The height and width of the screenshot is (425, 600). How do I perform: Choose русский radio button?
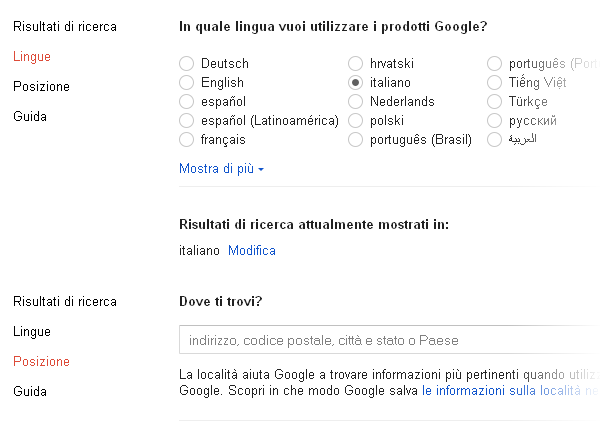click(x=495, y=120)
